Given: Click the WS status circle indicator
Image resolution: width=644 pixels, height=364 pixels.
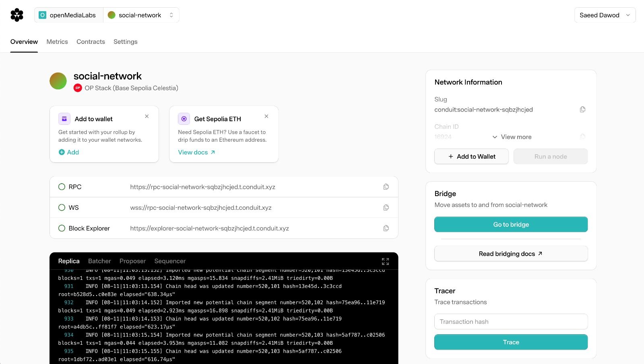Looking at the screenshot, I should click(62, 207).
